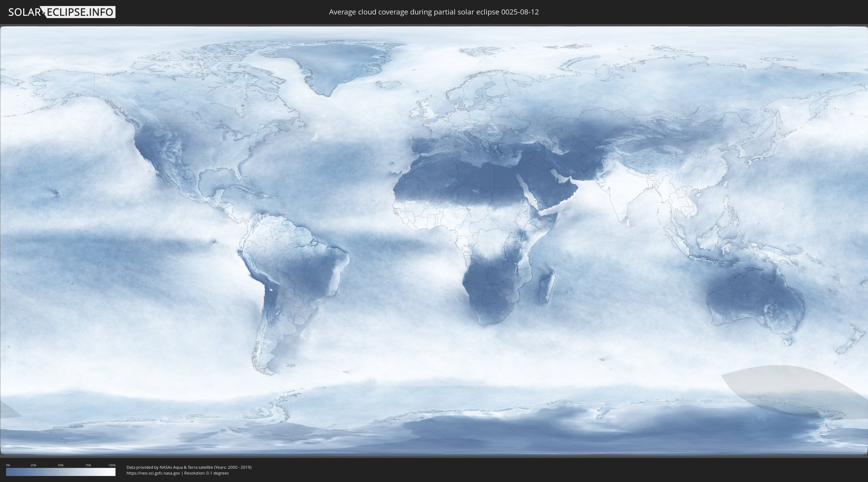The width and height of the screenshot is (868, 482).
Task: Click the 100% legend label
Action: pyautogui.click(x=112, y=465)
